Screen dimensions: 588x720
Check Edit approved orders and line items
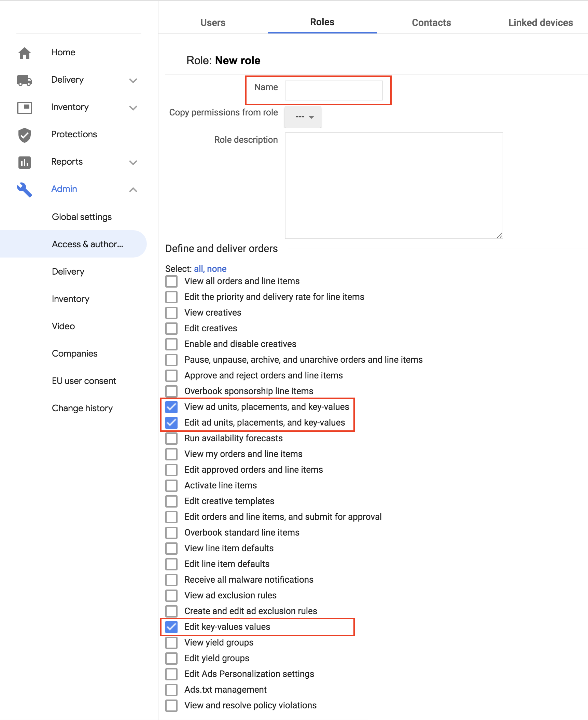(x=171, y=470)
